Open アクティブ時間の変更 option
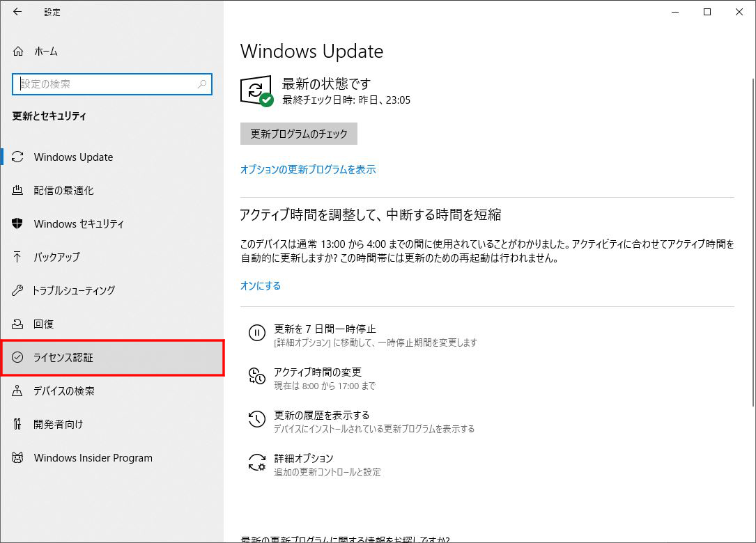 tap(311, 378)
